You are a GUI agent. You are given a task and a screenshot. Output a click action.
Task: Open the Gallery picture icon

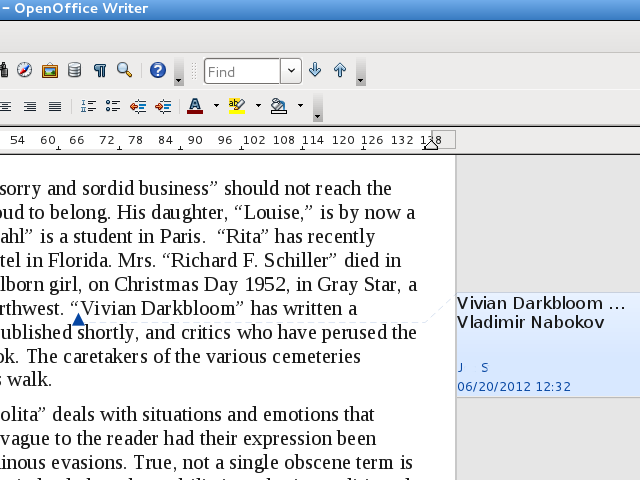tap(50, 71)
